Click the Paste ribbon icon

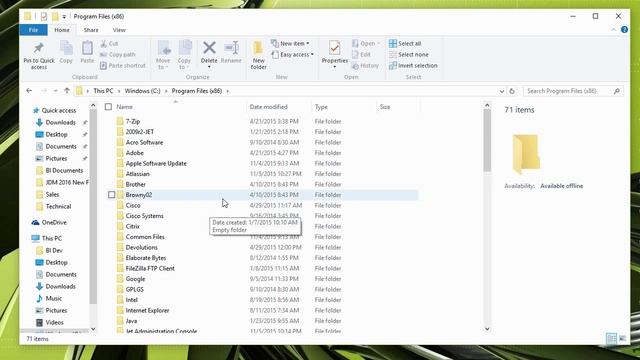(x=87, y=52)
